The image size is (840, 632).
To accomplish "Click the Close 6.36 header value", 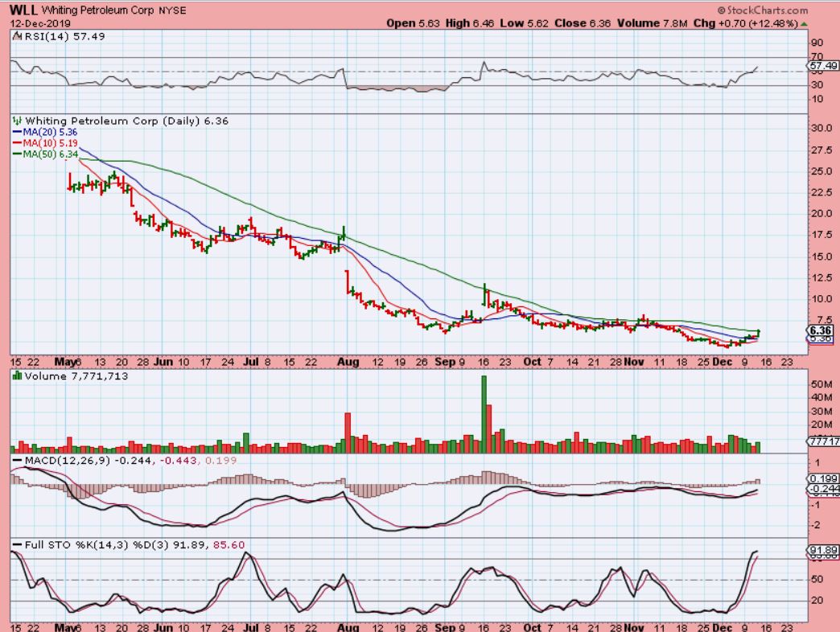I will click(x=583, y=23).
